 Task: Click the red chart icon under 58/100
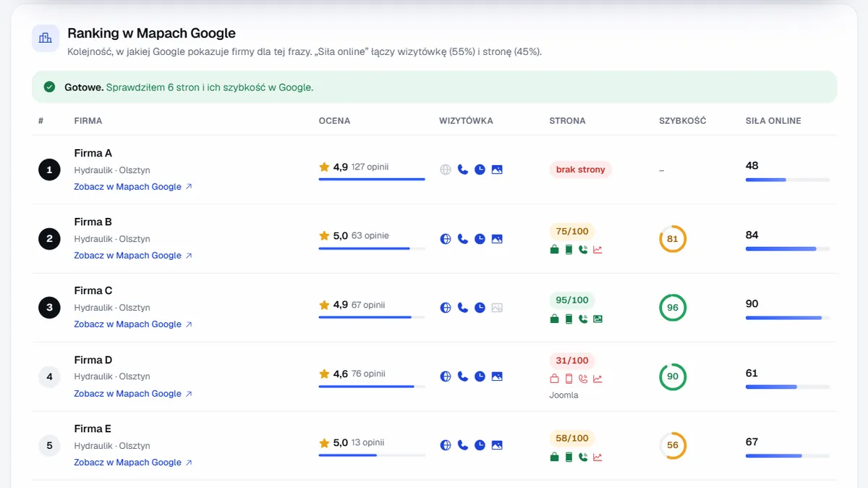point(597,457)
